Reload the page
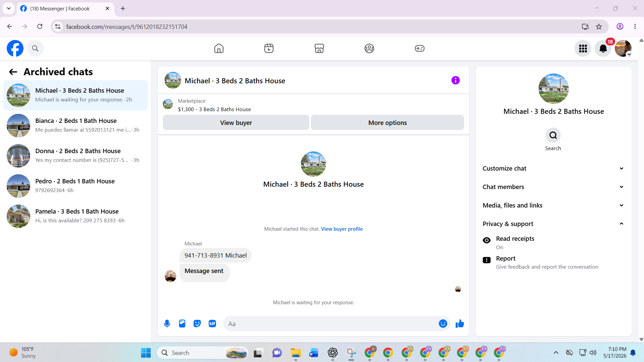 click(x=40, y=27)
